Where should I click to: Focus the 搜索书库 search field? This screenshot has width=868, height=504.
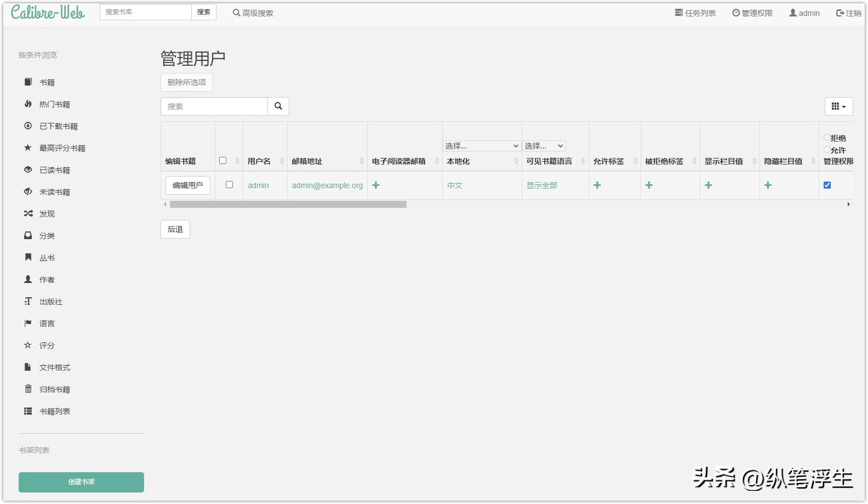[146, 12]
